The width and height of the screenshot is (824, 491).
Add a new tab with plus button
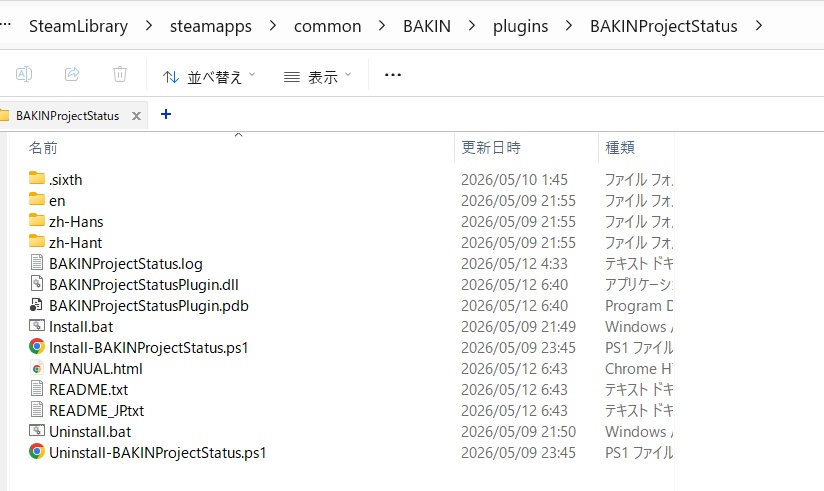pyautogui.click(x=166, y=114)
